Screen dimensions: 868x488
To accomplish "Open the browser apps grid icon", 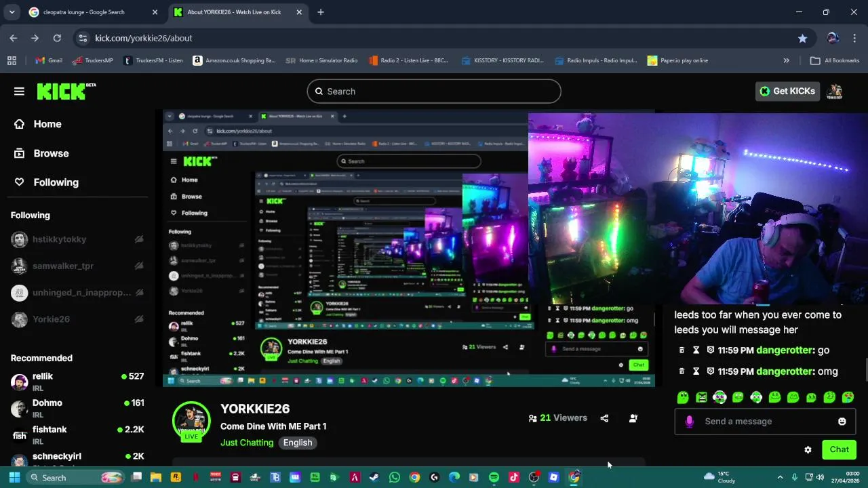I will point(12,60).
